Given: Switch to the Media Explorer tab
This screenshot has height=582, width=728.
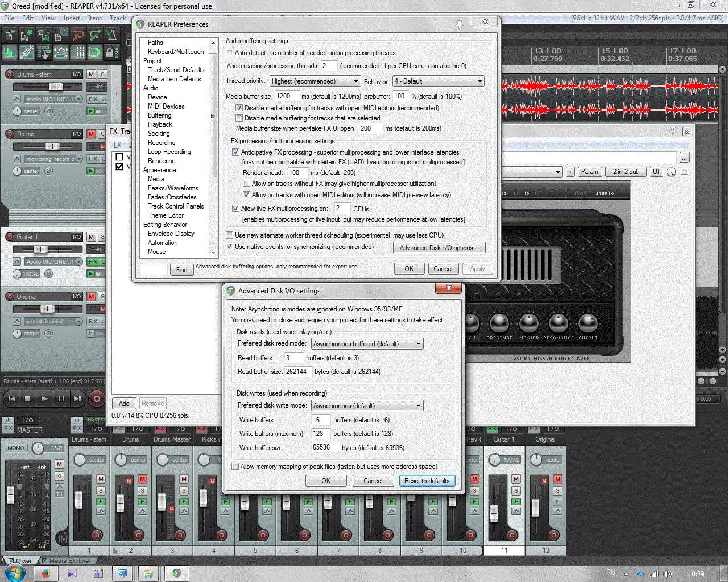Looking at the screenshot, I should coord(69,560).
